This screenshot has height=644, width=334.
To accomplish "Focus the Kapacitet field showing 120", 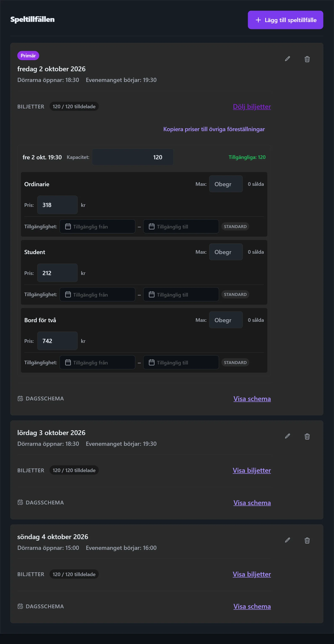I will click(x=133, y=157).
